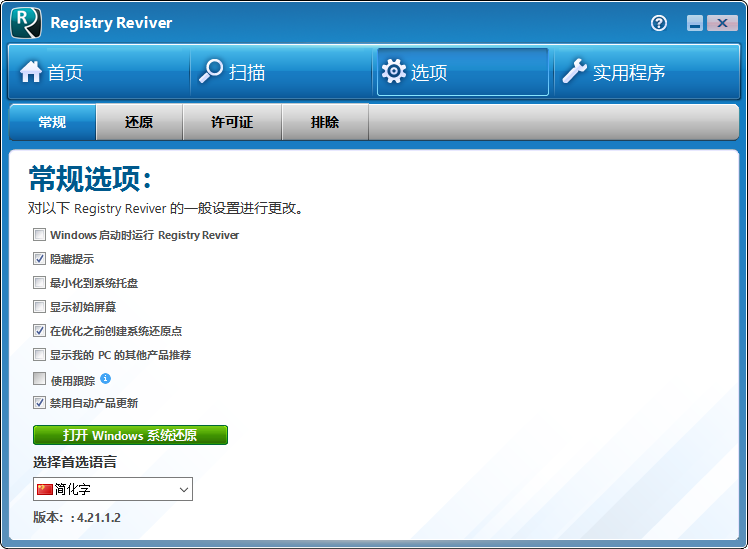Open the 许可证 license sub-tab
This screenshot has height=549, width=748.
click(x=232, y=122)
